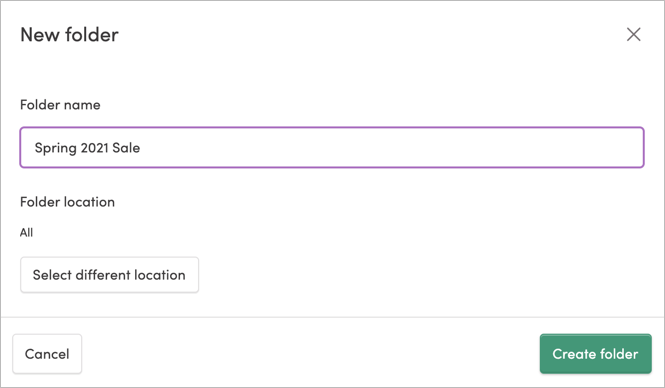Viewport: 665px width, 388px height.
Task: Focus the Folder name input field
Action: [x=332, y=148]
